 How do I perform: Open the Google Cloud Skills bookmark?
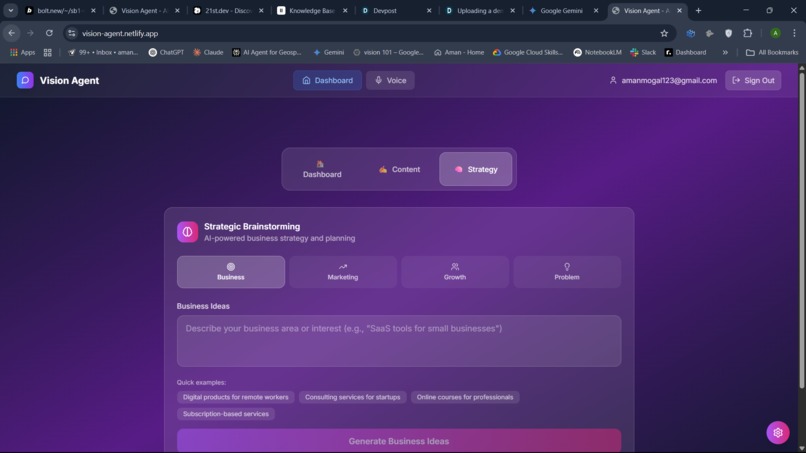coord(528,52)
